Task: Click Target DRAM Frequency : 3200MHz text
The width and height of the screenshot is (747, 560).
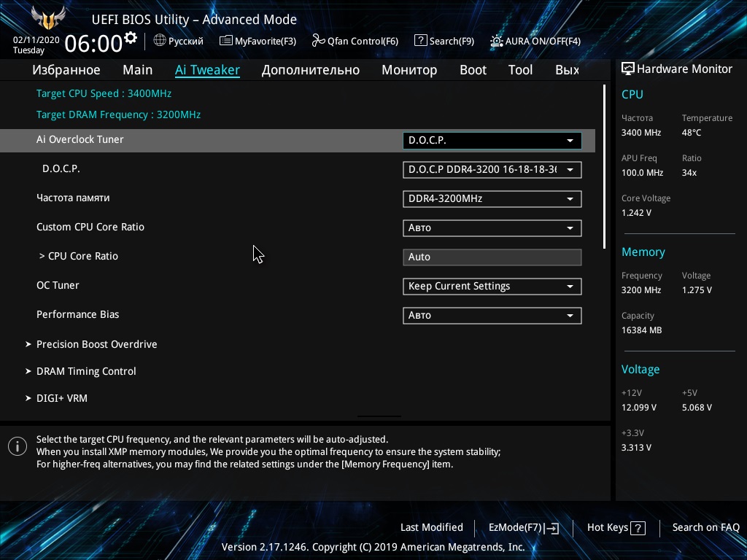Action: pos(119,114)
